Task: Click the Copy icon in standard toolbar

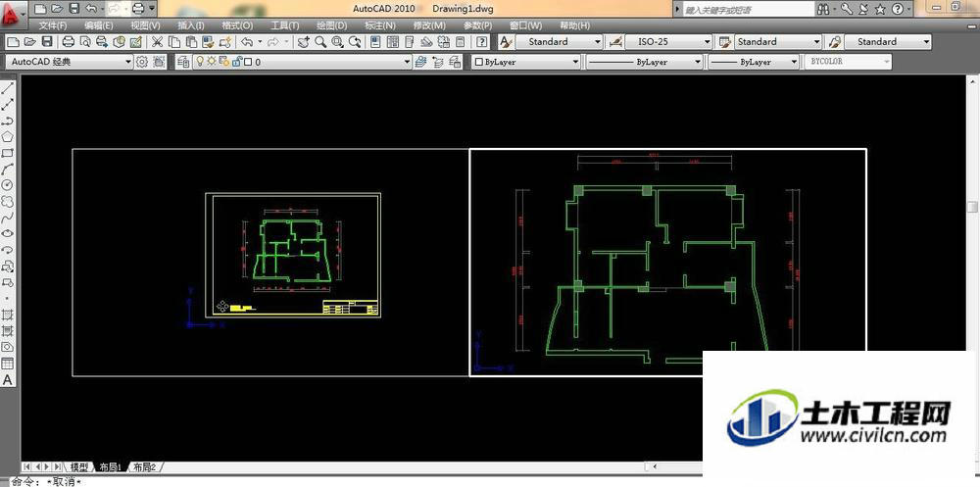Action: (175, 42)
